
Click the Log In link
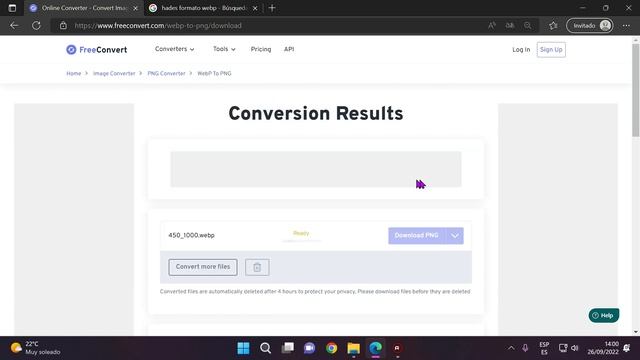pos(521,50)
